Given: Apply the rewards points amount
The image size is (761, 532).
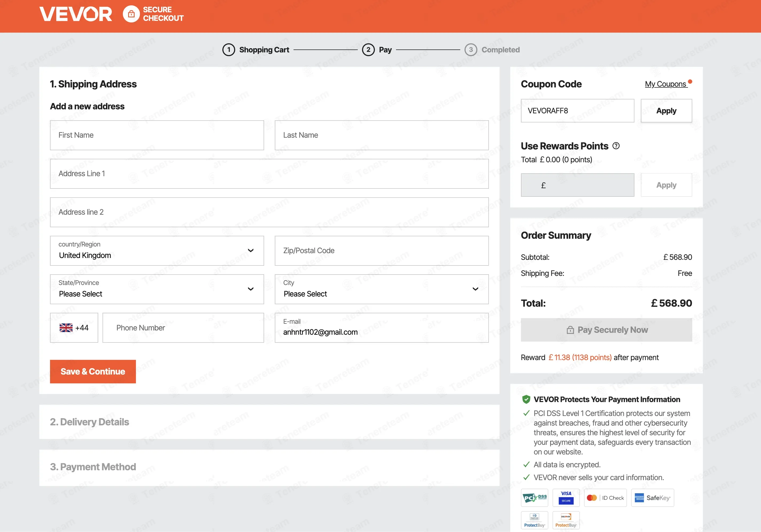Looking at the screenshot, I should pos(666,185).
